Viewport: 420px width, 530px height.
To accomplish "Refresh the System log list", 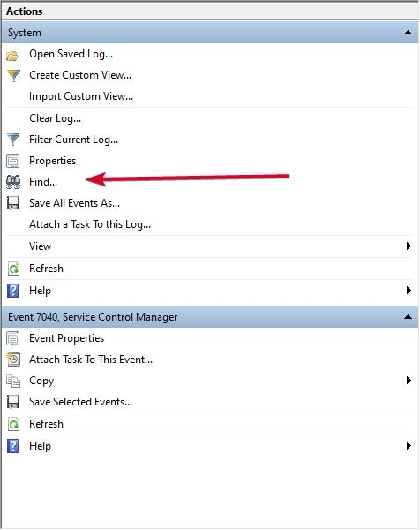I will 46,269.
